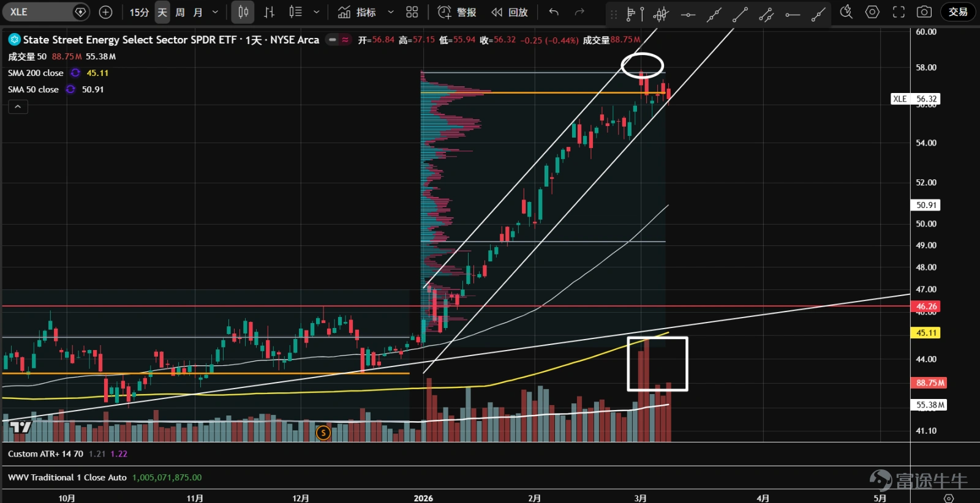The width and height of the screenshot is (980, 503).
Task: Open quick search with the lightning magnifier icon
Action: 846,12
